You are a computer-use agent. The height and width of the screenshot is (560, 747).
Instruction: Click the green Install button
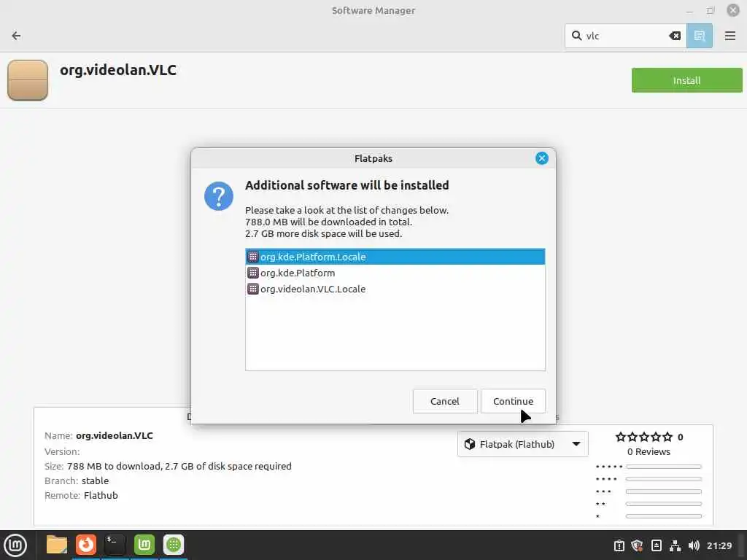click(x=686, y=80)
